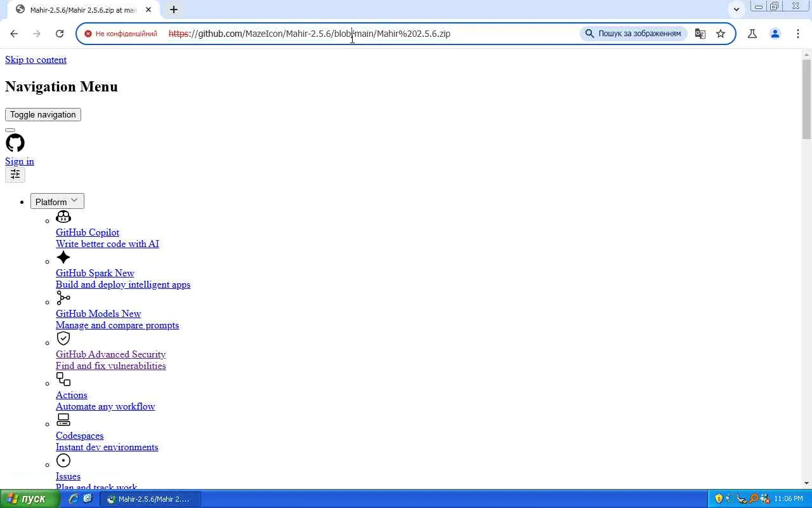This screenshot has height=508, width=812.
Task: Click the scrollbar down arrow
Action: 806,484
